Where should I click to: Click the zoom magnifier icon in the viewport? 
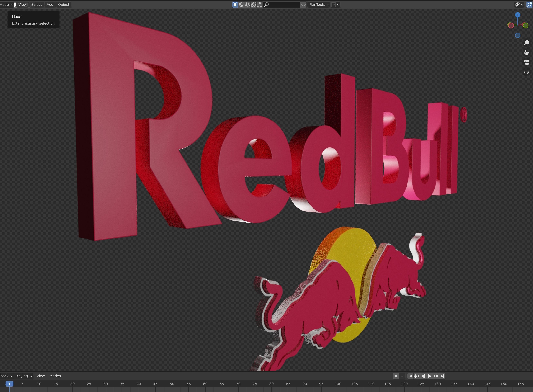527,43
